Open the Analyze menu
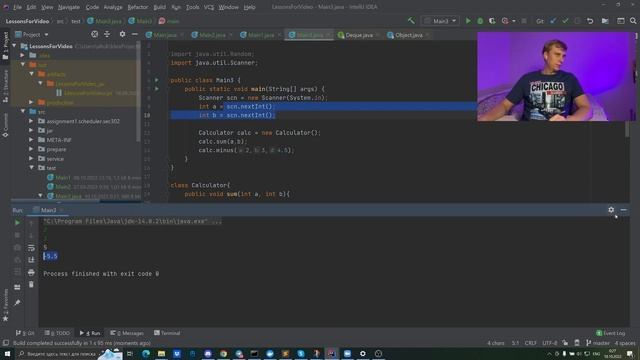This screenshot has width=640, height=360. [x=113, y=7]
